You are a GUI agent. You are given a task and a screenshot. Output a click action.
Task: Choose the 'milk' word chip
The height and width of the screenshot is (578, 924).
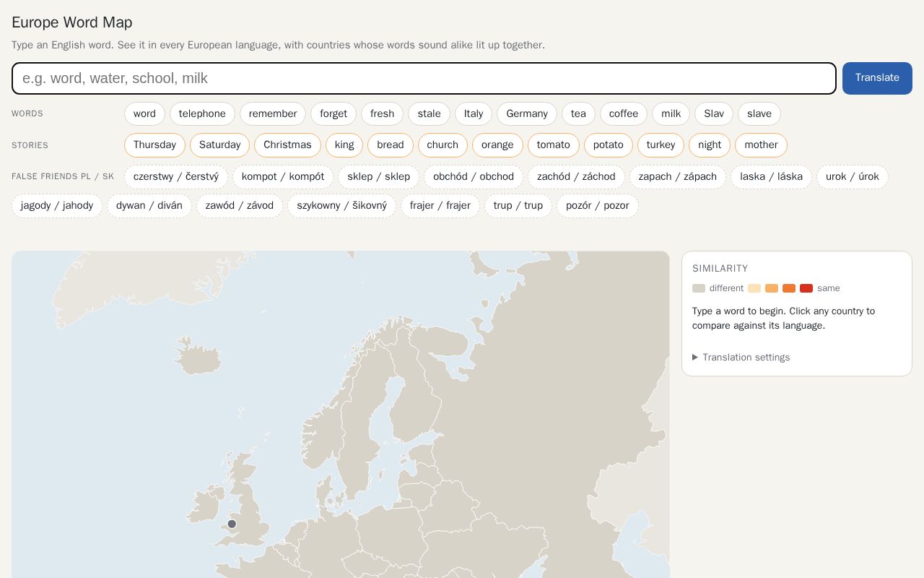point(671,113)
